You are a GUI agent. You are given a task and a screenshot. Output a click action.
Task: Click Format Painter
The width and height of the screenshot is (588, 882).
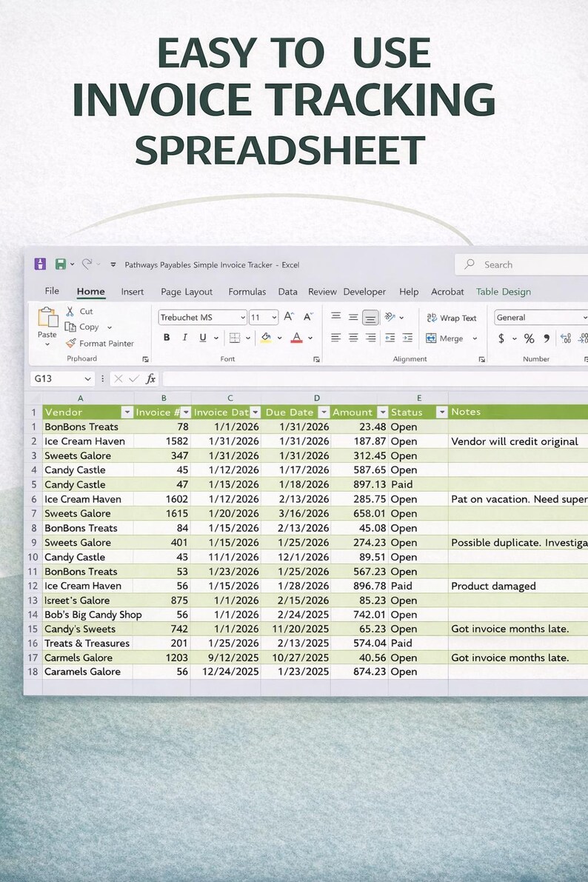(99, 343)
